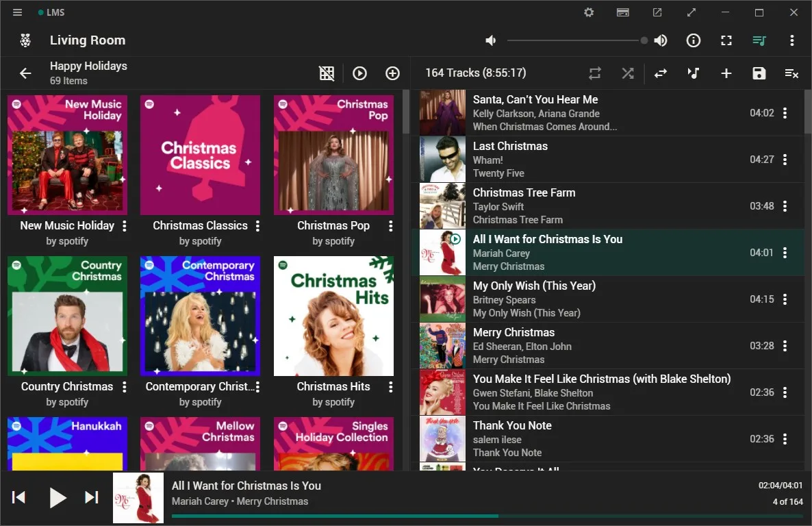Image resolution: width=812 pixels, height=526 pixels.
Task: Click the All I Want for Christmas queue row
Action: click(x=608, y=252)
